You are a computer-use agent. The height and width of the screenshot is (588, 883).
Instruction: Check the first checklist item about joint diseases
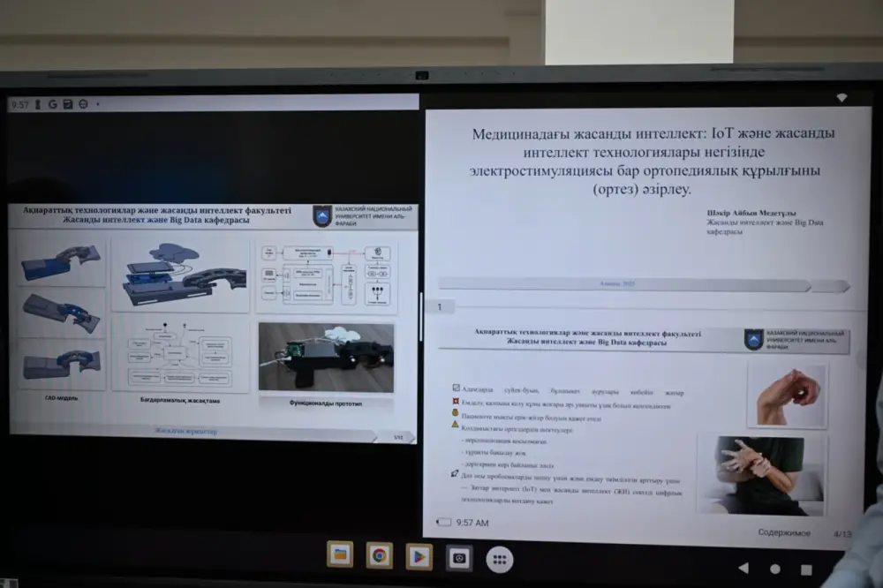click(x=455, y=387)
